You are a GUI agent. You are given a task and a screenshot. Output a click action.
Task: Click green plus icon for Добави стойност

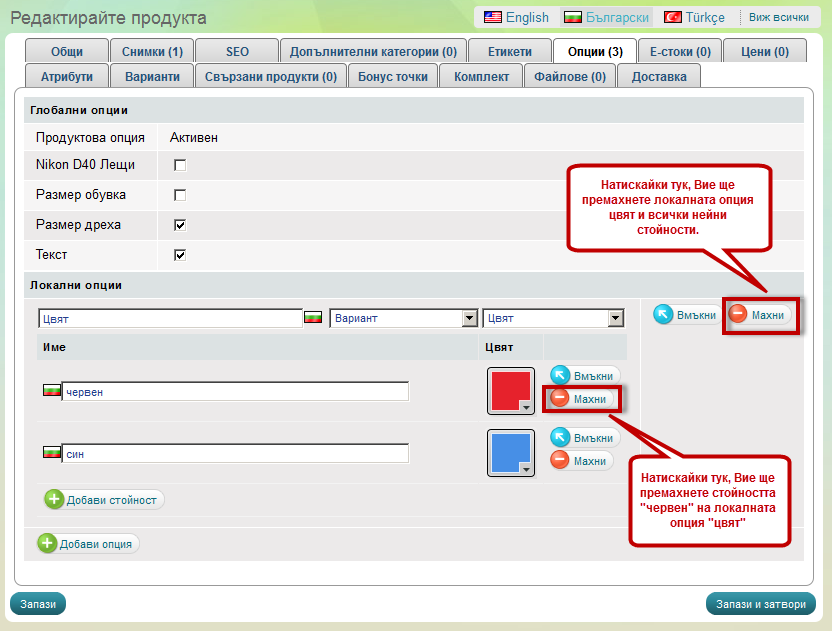54,499
